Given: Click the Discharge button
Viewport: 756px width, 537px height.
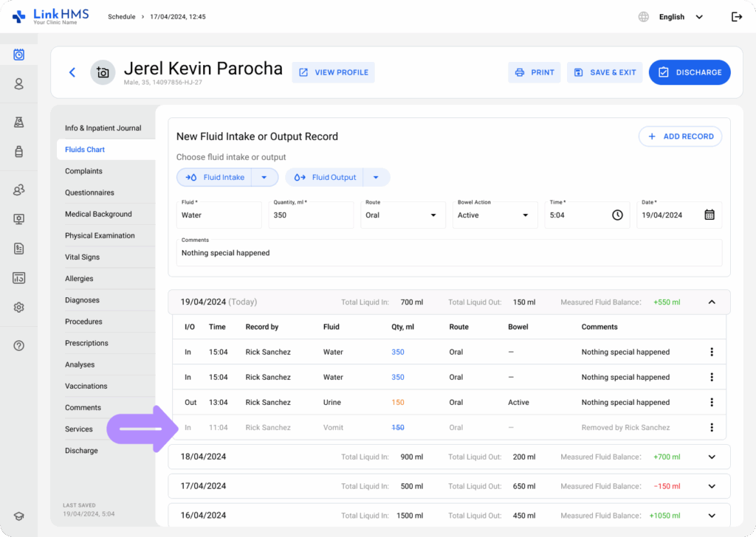Looking at the screenshot, I should coord(689,72).
